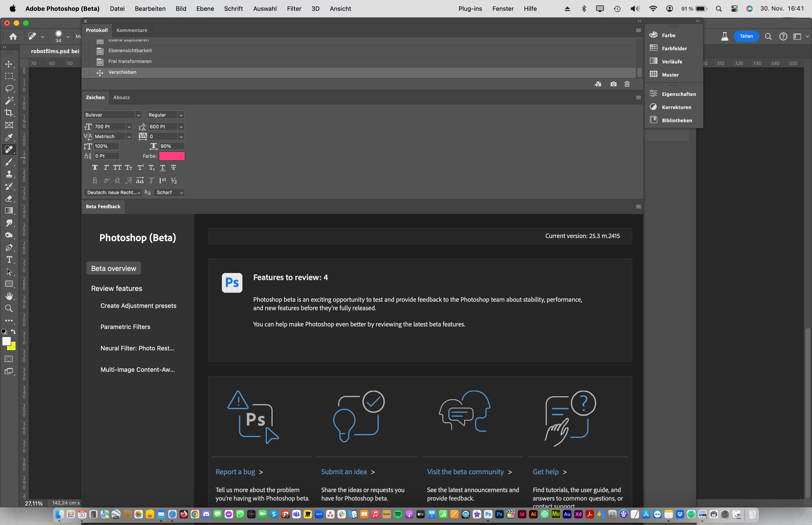Open the Report a bug link
The image size is (812, 525).
235,472
